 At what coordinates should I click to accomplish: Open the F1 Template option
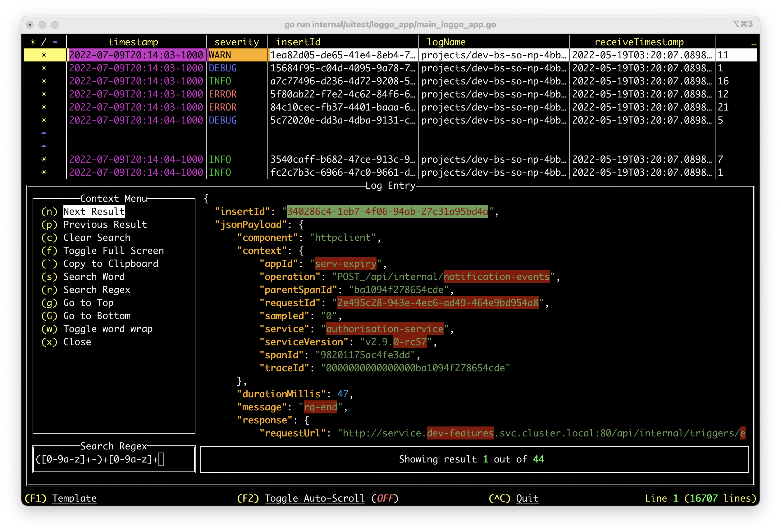(74, 498)
